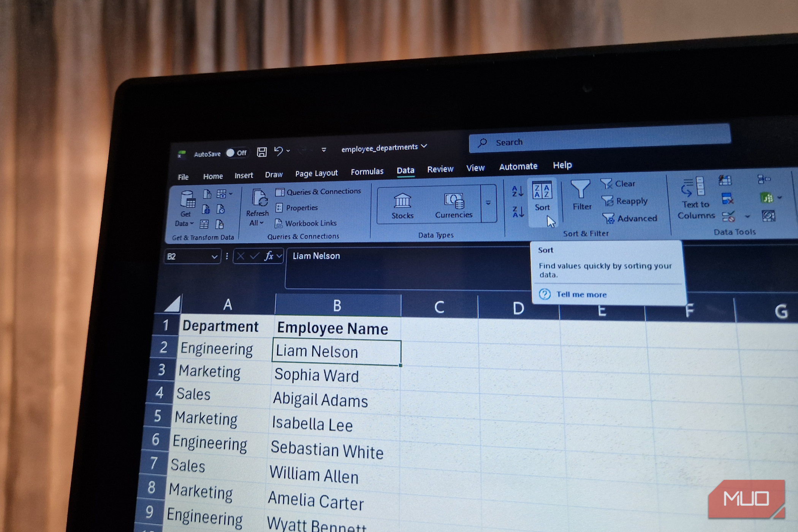The height and width of the screenshot is (532, 798).
Task: Click the Consolidate icon
Action: point(763,179)
